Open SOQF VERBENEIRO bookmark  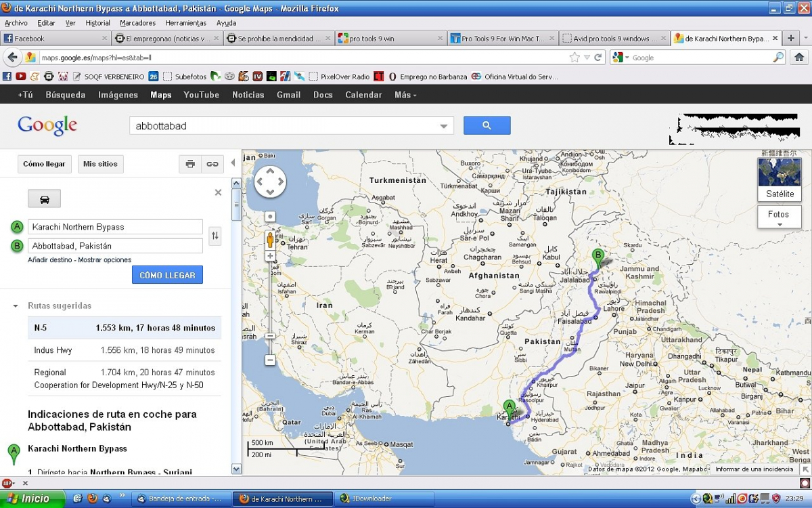tap(108, 77)
